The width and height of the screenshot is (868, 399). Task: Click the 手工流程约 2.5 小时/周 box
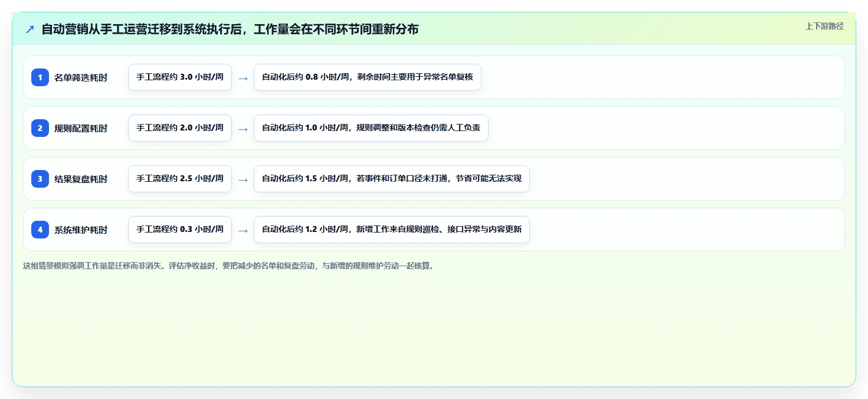[180, 179]
